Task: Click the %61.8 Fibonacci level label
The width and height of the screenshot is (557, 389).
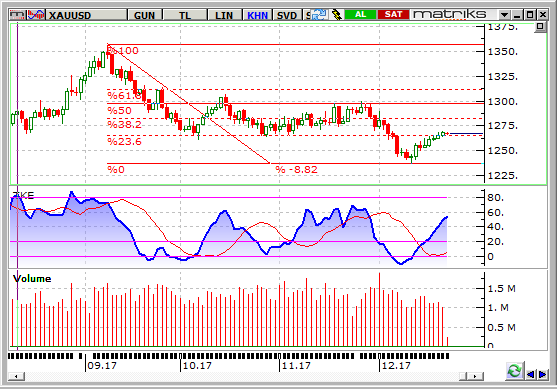Action: pos(125,95)
